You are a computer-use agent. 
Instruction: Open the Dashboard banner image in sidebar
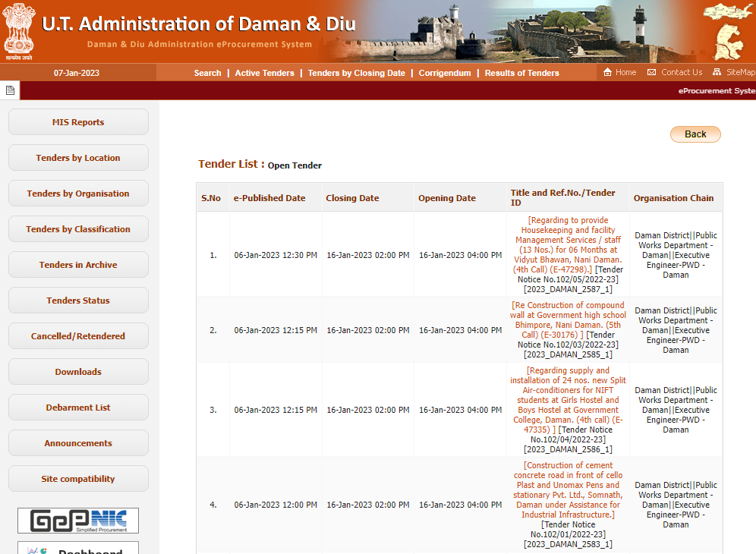[x=78, y=548]
